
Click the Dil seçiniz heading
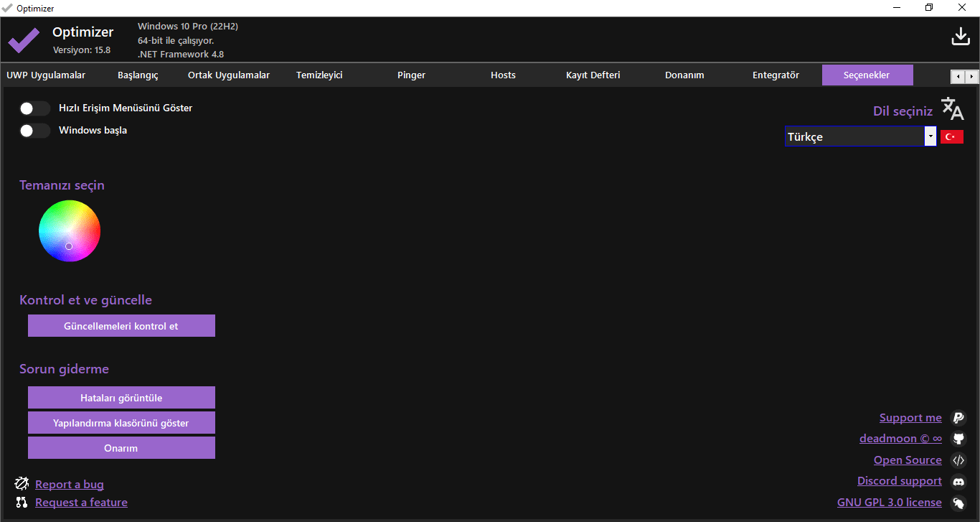coord(903,111)
